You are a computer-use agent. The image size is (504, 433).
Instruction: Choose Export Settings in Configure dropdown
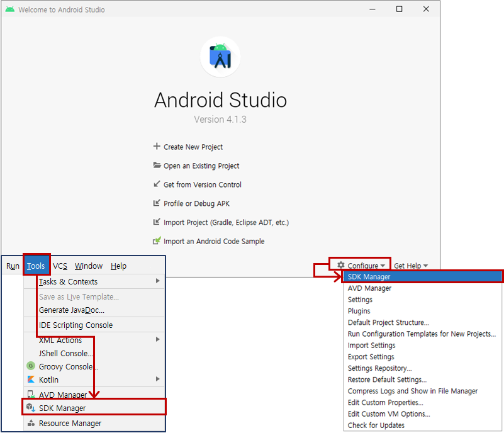422,357
